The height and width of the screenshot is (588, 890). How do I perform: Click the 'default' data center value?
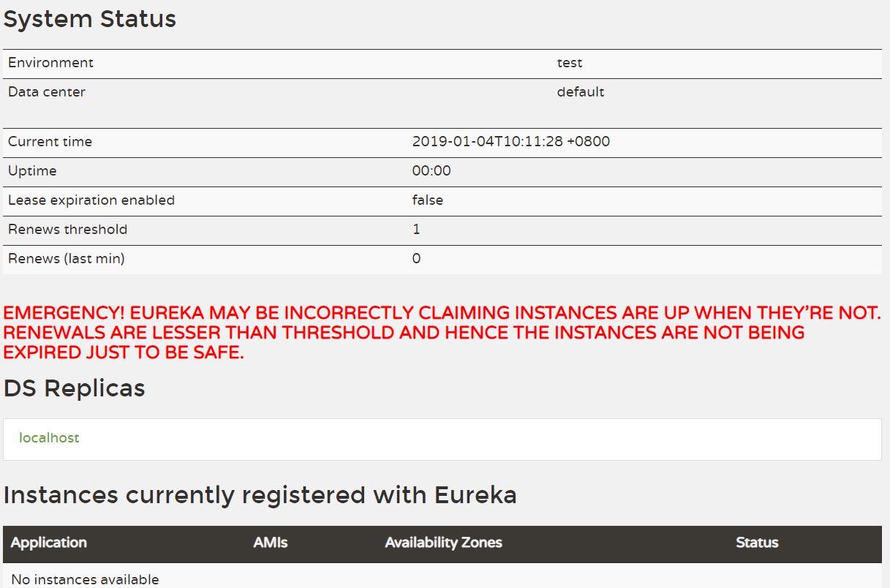581,92
